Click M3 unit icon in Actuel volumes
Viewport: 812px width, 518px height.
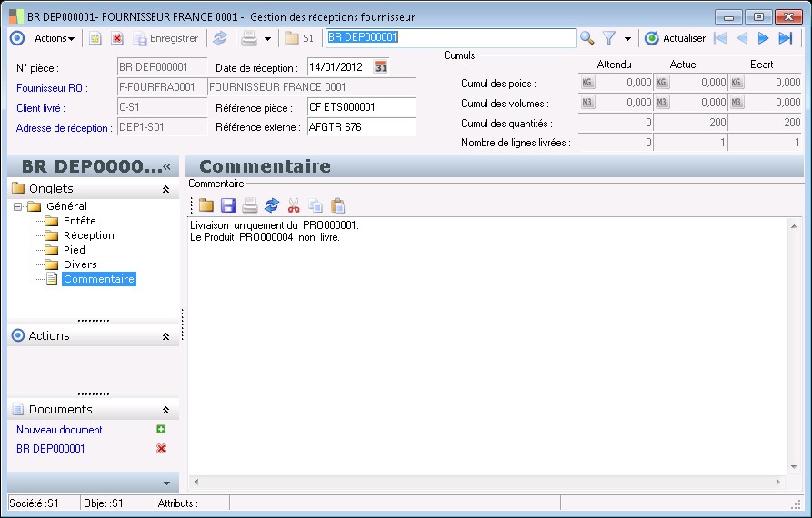tap(662, 103)
